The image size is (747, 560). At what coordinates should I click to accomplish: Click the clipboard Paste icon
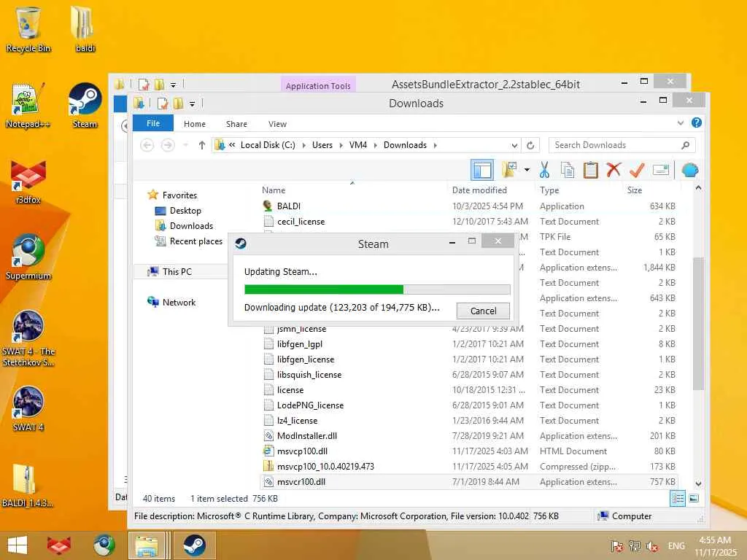(590, 170)
